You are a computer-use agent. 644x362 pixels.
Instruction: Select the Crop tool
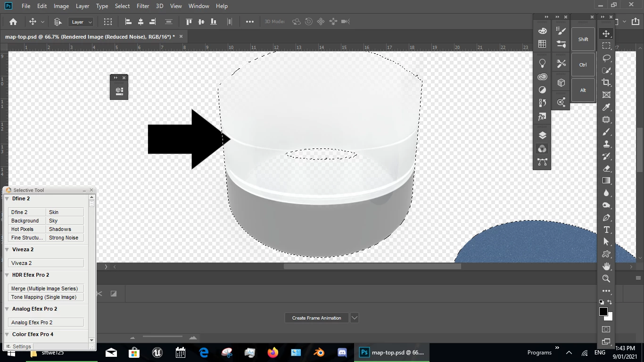[606, 82]
